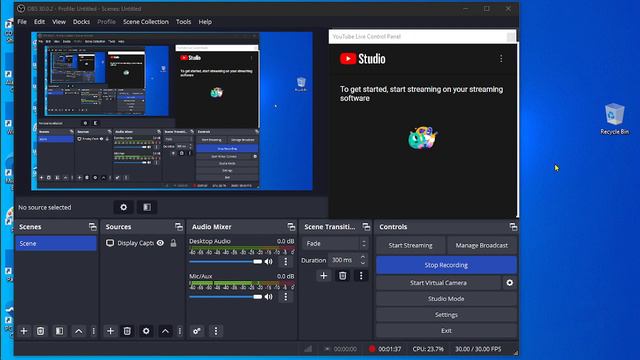The height and width of the screenshot is (360, 640).
Task: Open the Scene Collection menu
Action: point(146,22)
